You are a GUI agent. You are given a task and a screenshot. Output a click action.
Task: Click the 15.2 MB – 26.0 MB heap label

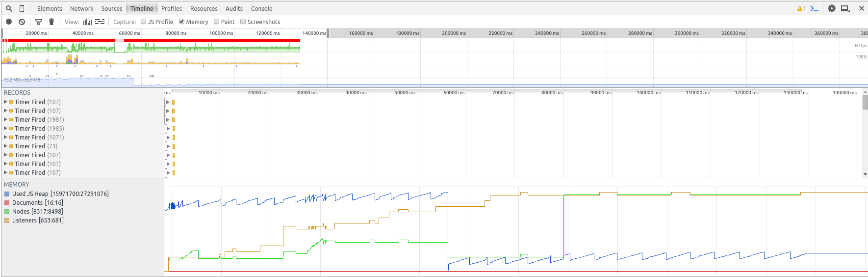(x=22, y=80)
